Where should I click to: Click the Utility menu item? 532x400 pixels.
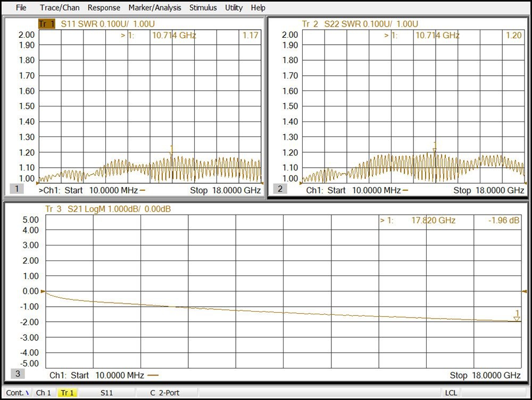[234, 7]
